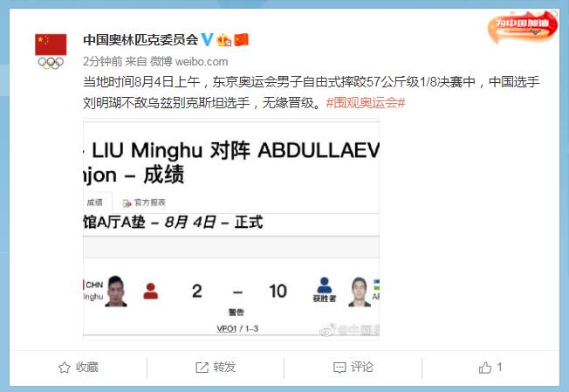Click the red CHN athlete icon
The image size is (569, 392).
(x=151, y=291)
